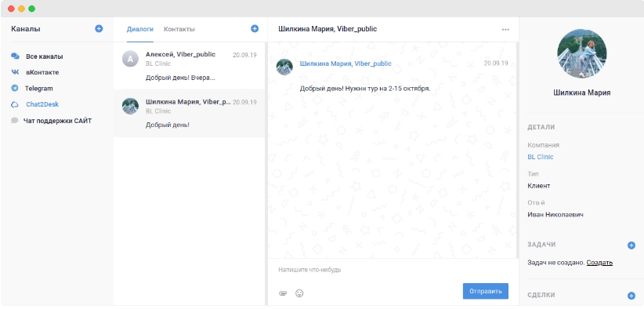The image size is (644, 309).
Task: Add a task with Задачи plus icon
Action: tap(631, 245)
